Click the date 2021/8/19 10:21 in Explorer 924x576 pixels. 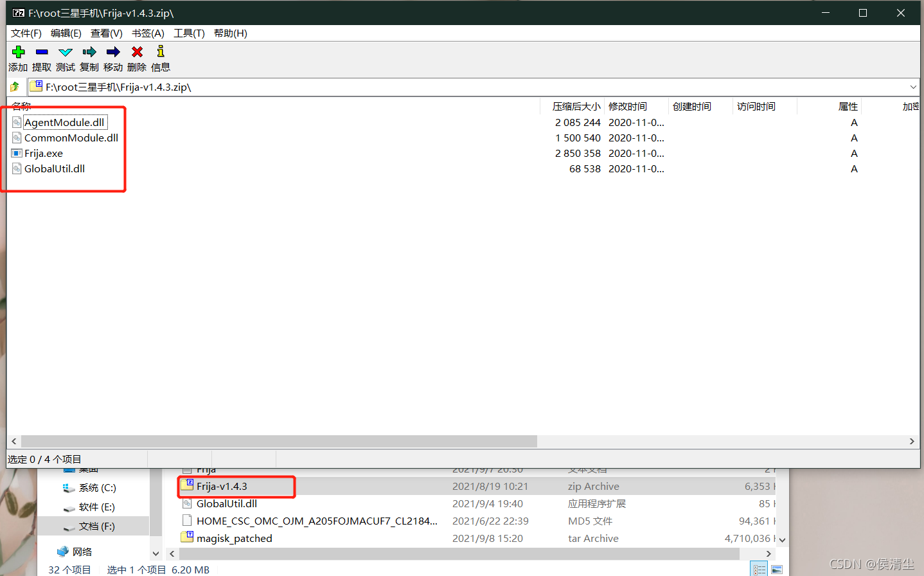(490, 486)
